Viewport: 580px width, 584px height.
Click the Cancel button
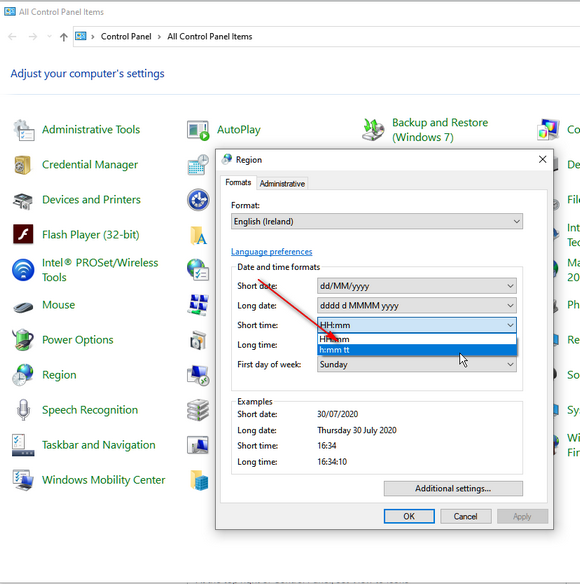pyautogui.click(x=465, y=516)
